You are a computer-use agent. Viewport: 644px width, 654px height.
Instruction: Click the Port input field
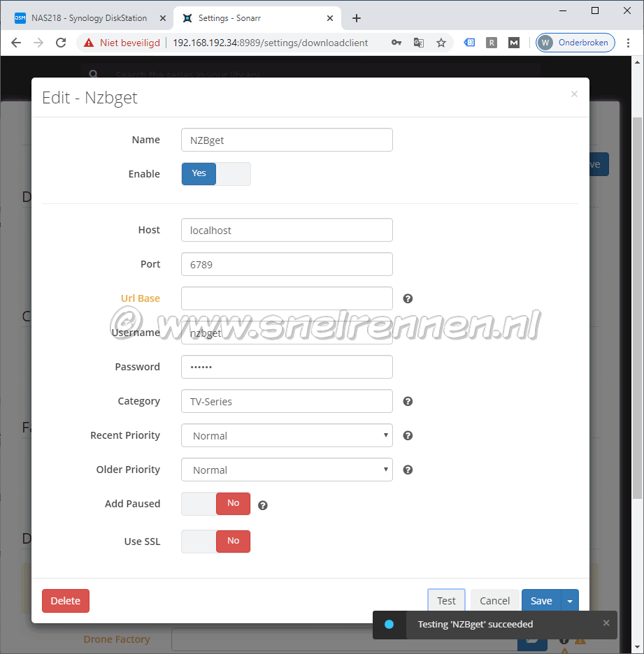click(x=287, y=264)
